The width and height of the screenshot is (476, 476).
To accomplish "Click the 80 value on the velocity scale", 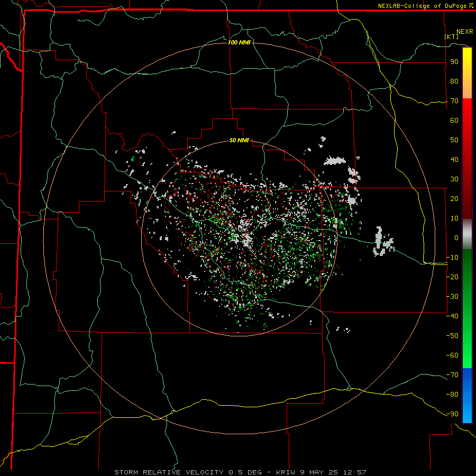I will pos(454,81).
